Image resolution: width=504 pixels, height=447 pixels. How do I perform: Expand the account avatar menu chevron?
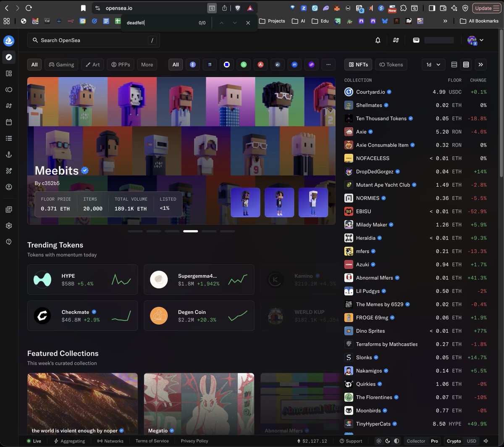481,40
